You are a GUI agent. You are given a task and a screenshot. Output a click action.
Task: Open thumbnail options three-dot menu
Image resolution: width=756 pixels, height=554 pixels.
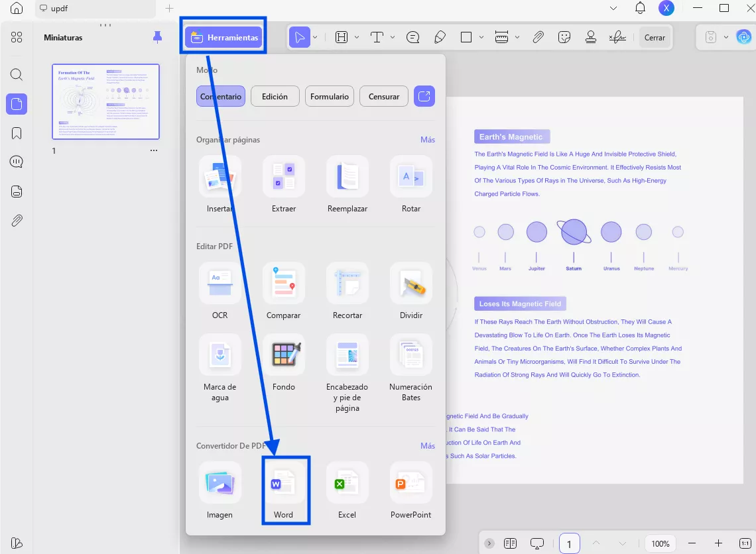[154, 151]
